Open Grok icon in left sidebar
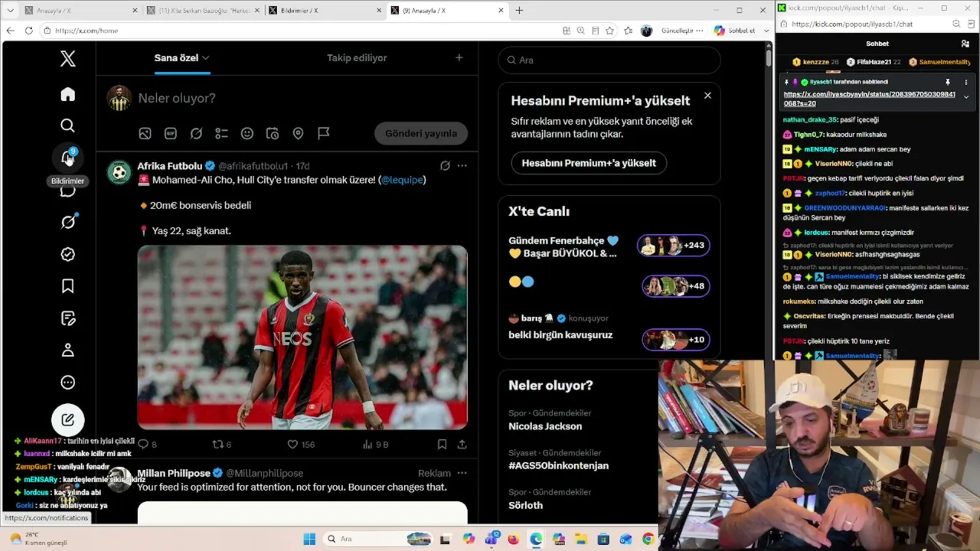Screen dimensions: 980x551 coord(67,222)
